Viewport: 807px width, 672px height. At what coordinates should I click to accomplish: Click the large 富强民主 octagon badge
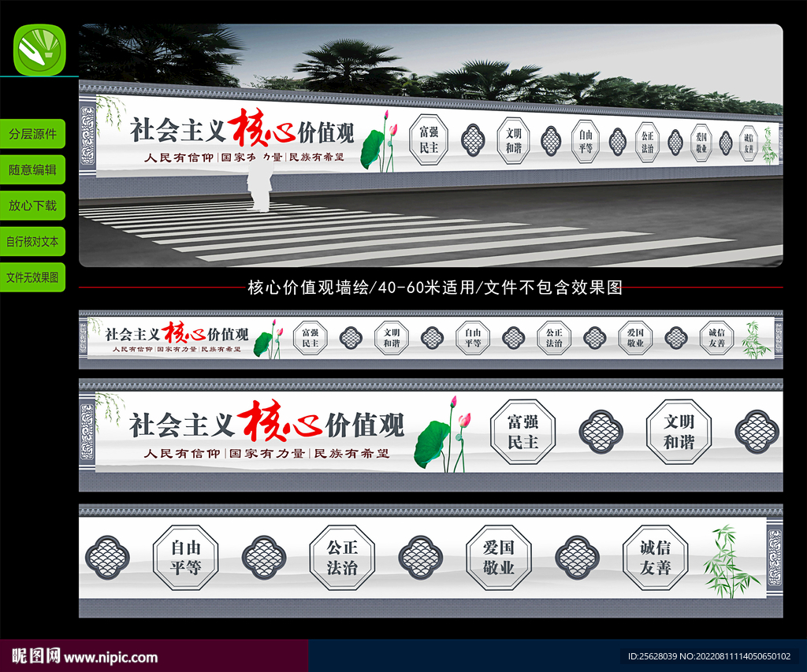click(523, 432)
